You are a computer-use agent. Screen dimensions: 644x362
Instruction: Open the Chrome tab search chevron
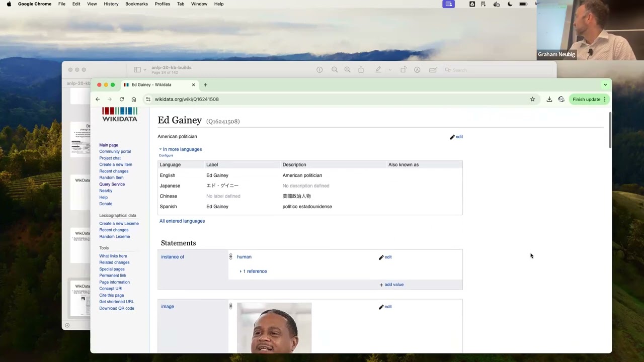pos(605,84)
